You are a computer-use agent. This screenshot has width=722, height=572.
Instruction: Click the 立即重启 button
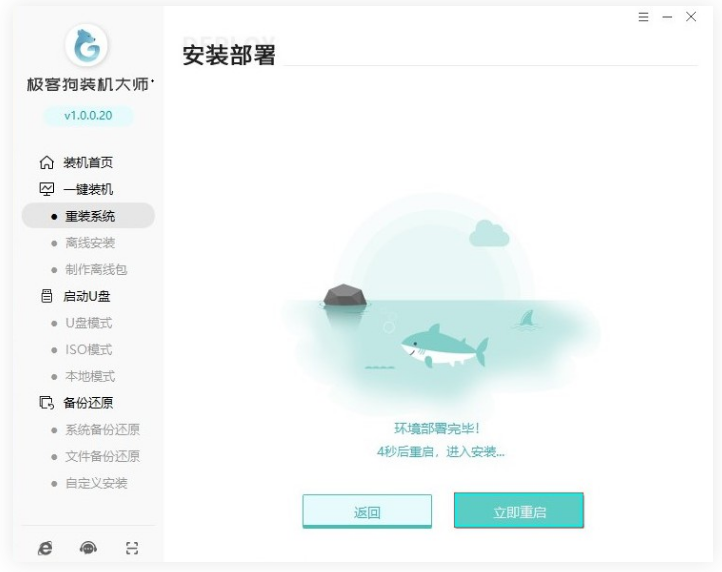coord(519,511)
